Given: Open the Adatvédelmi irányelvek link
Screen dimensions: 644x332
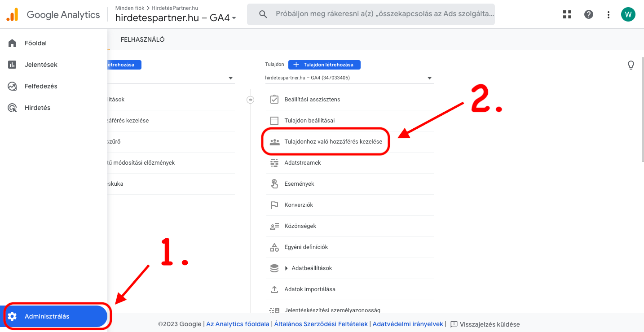Looking at the screenshot, I should (407, 323).
